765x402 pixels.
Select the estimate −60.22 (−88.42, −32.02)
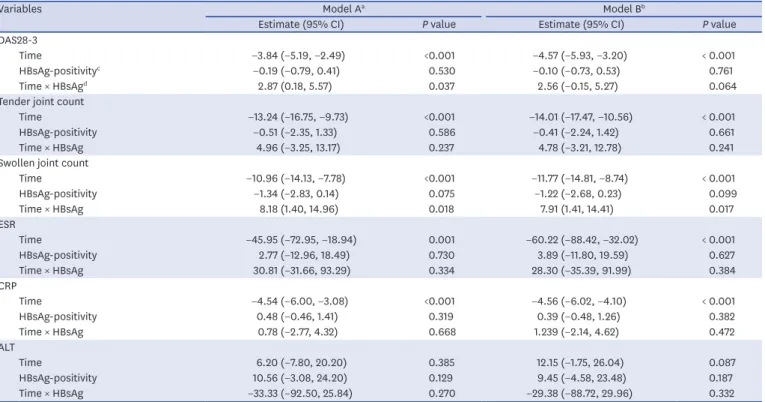coord(582,240)
